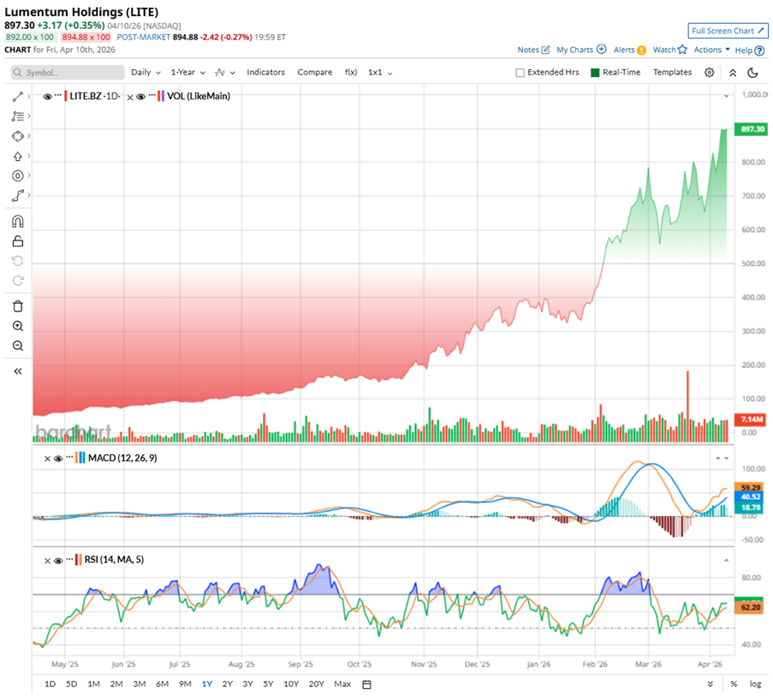This screenshot has height=700, width=773.
Task: Select the 5Y time range
Action: point(268,685)
